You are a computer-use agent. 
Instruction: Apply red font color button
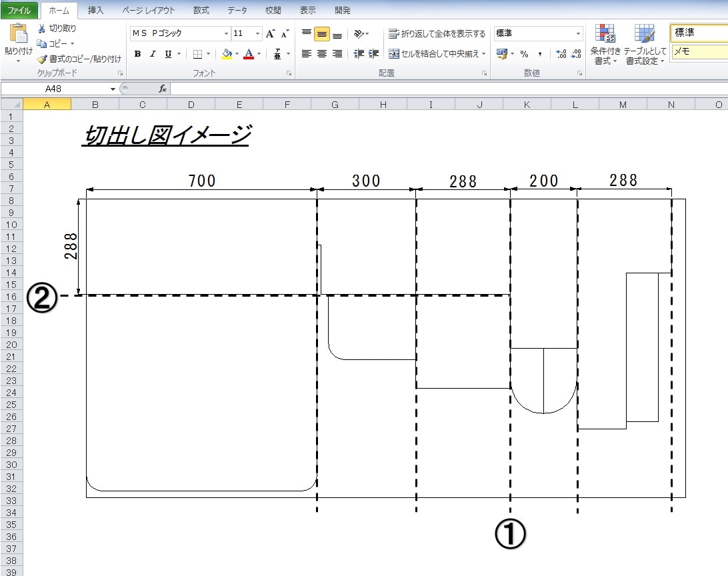249,54
